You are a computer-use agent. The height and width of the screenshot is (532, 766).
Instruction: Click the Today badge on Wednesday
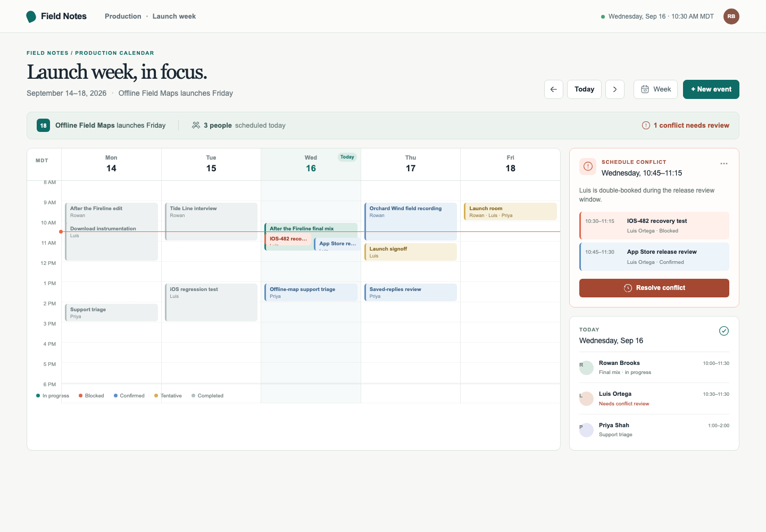click(x=347, y=157)
